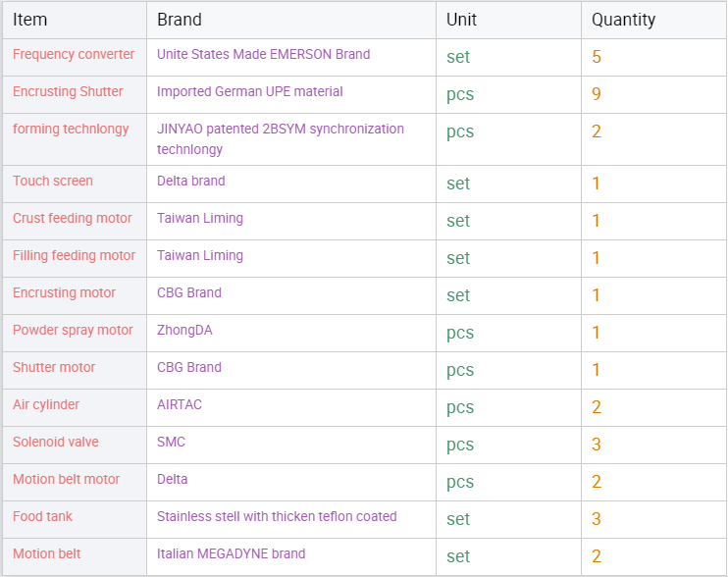Click quantity 2 in Air cylinder row
728x577 pixels.
pos(597,407)
